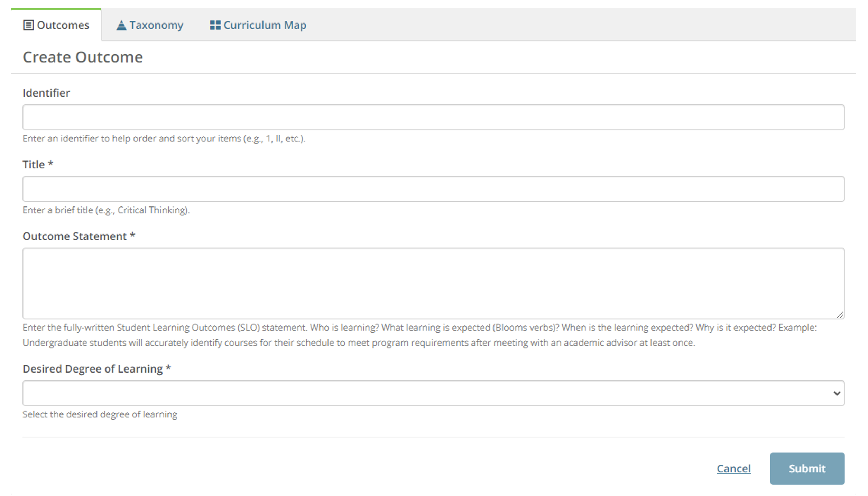Select the Outcomes tab label
Image resolution: width=868 pixels, height=496 pixels.
click(63, 25)
